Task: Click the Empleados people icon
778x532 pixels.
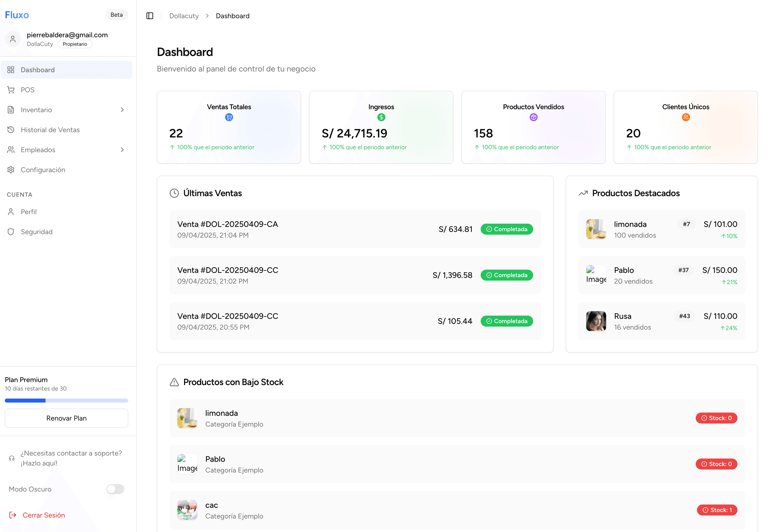Action: [11, 150]
